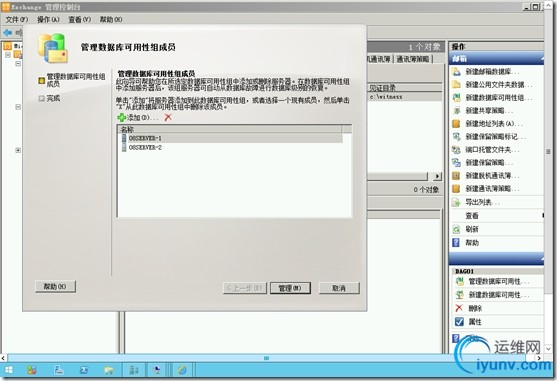Image resolution: width=557 pixels, height=381 pixels.
Task: Select the OBSERVER-1 server icon in list
Action: pos(124,138)
